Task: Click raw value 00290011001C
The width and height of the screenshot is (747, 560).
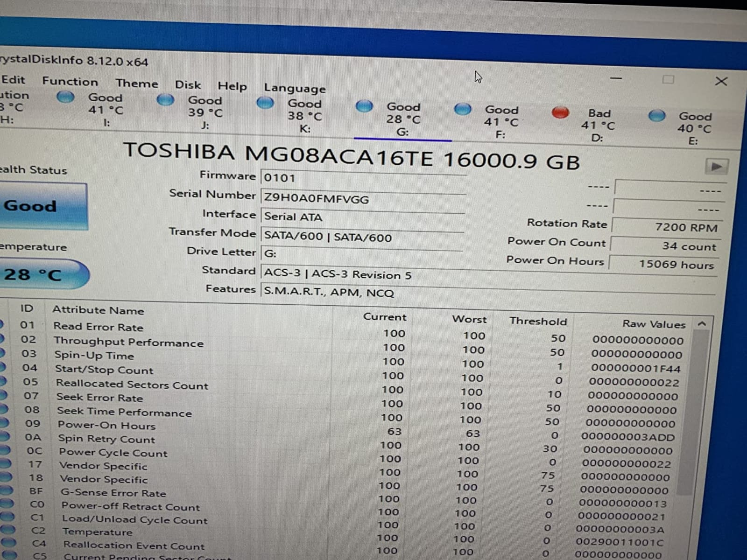Action: coord(620,542)
